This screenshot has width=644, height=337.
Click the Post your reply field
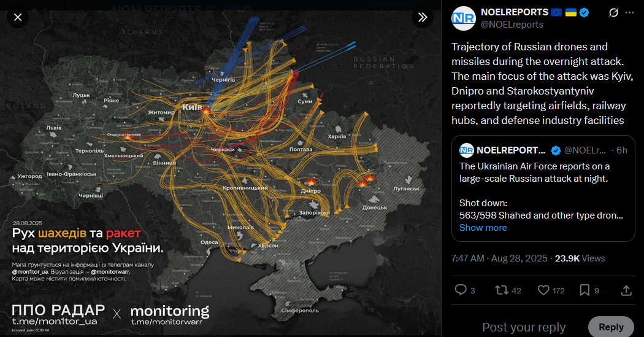coord(524,327)
